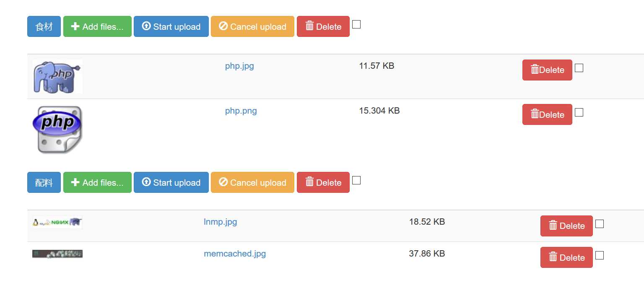Tick the checkbox for lnmp.jpg
Screen dimensions: 644x306
point(600,224)
